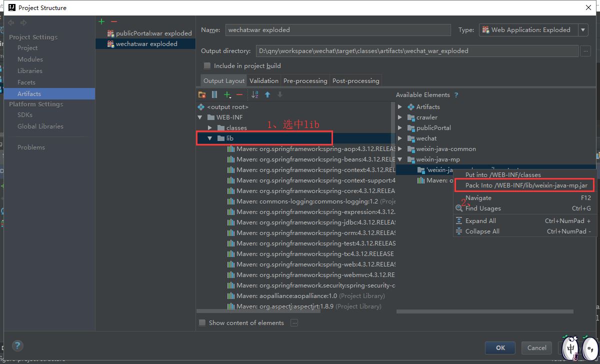Click the Create Archive toolbar icon
Viewport: 600px width, 364px height.
pos(214,94)
